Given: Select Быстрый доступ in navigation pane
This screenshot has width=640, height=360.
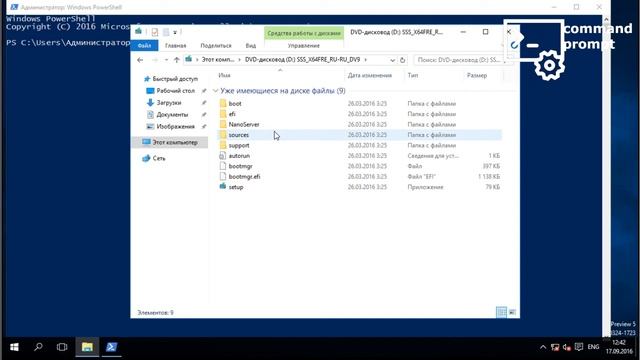Looking at the screenshot, I should point(171,79).
